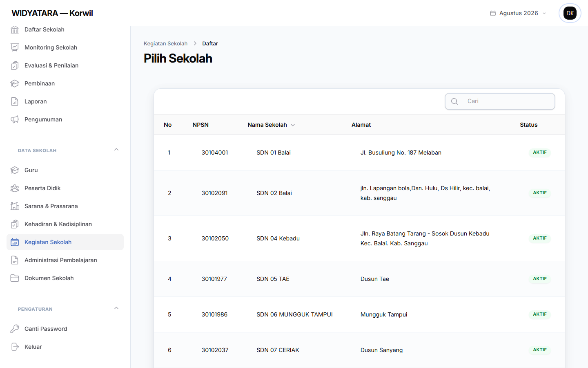Open the Agustus 2026 period dropdown
The image size is (588, 368).
coord(518,13)
